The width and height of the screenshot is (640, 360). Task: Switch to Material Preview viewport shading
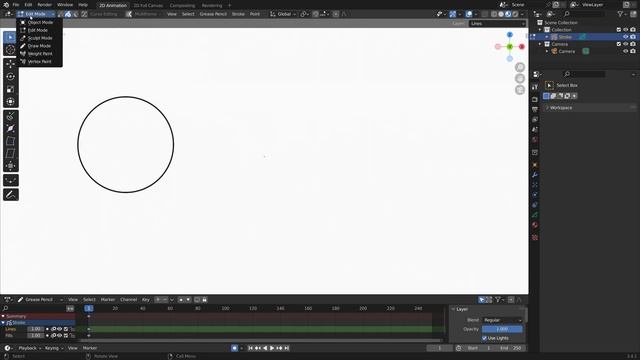[508, 14]
